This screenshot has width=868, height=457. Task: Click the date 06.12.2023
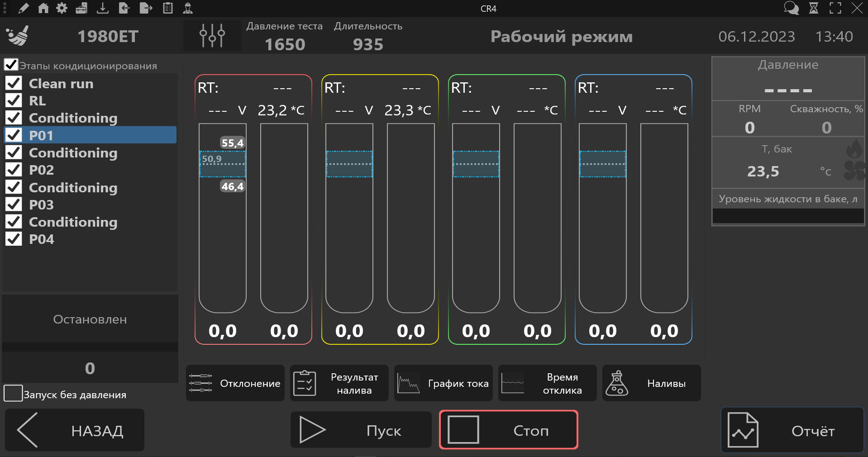point(757,36)
